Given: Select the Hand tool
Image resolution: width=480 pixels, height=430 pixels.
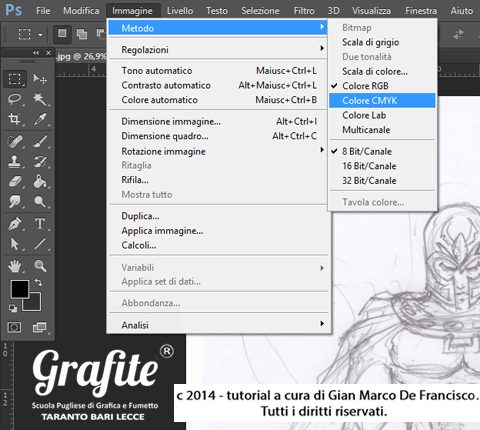Looking at the screenshot, I should point(15,266).
